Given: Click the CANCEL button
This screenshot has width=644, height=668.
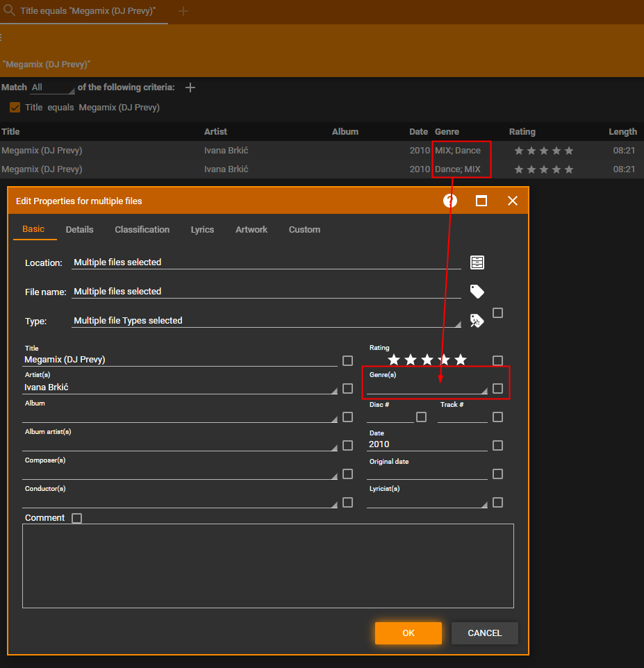Looking at the screenshot, I should [x=484, y=633].
